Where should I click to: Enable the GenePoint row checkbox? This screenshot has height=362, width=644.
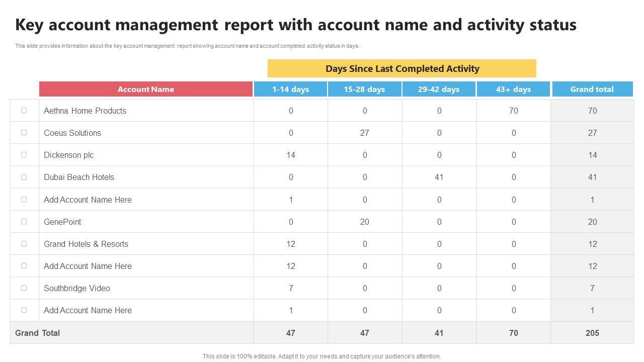24,221
